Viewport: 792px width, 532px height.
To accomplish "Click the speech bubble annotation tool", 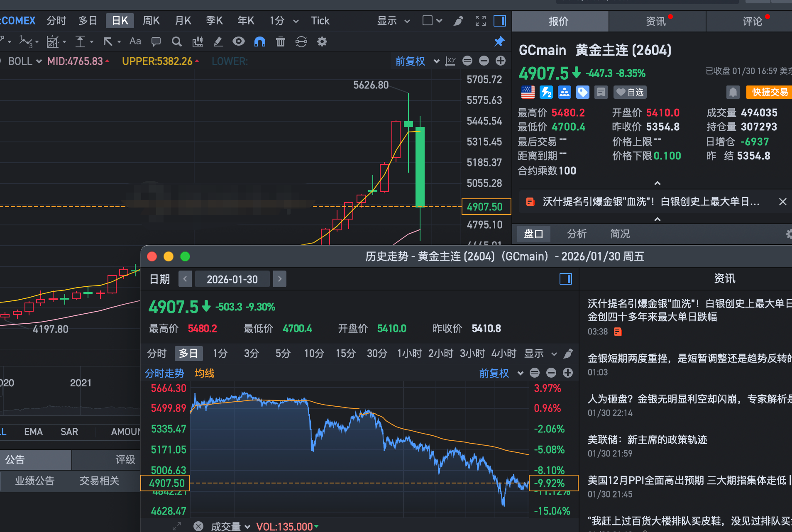I will 156,41.
